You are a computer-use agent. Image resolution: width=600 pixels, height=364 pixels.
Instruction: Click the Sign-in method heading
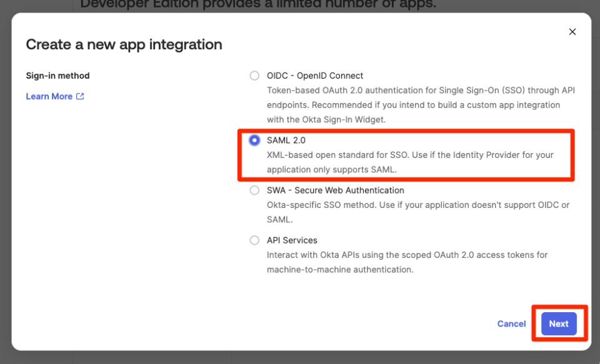pyautogui.click(x=57, y=75)
